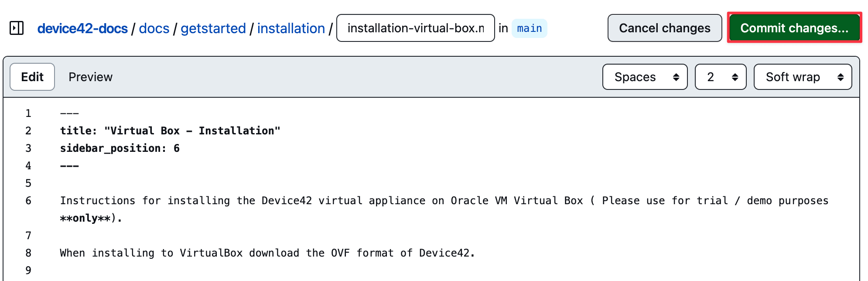Open the indent size dropdown showing 2
The image size is (868, 281).
point(720,77)
